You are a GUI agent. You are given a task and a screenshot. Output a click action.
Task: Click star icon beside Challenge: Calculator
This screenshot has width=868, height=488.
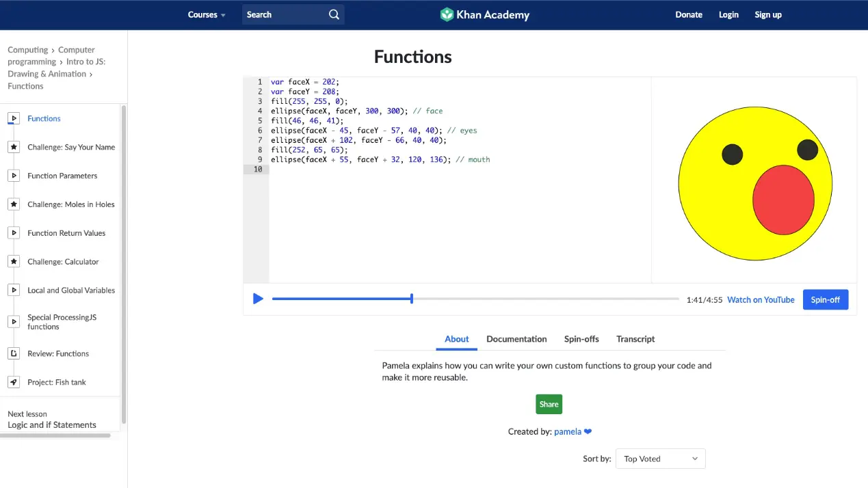point(14,262)
